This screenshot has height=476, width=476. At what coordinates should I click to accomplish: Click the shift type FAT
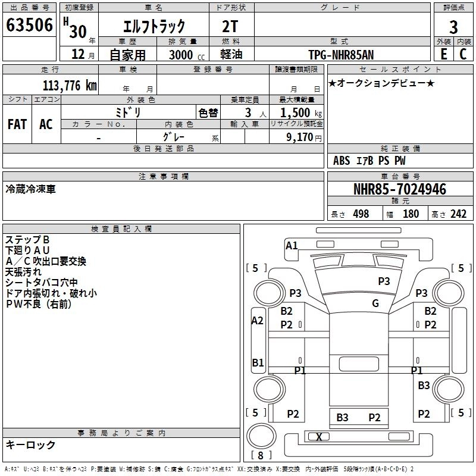(x=17, y=124)
